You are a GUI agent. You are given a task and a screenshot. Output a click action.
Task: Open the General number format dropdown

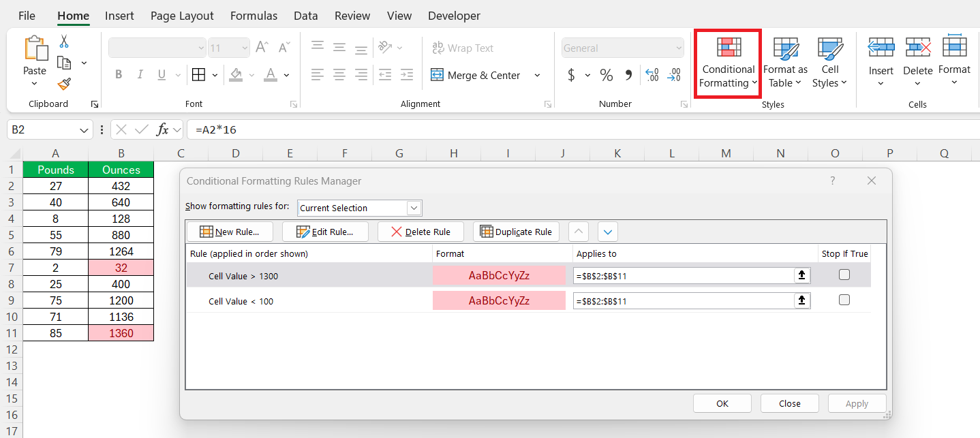click(x=678, y=48)
